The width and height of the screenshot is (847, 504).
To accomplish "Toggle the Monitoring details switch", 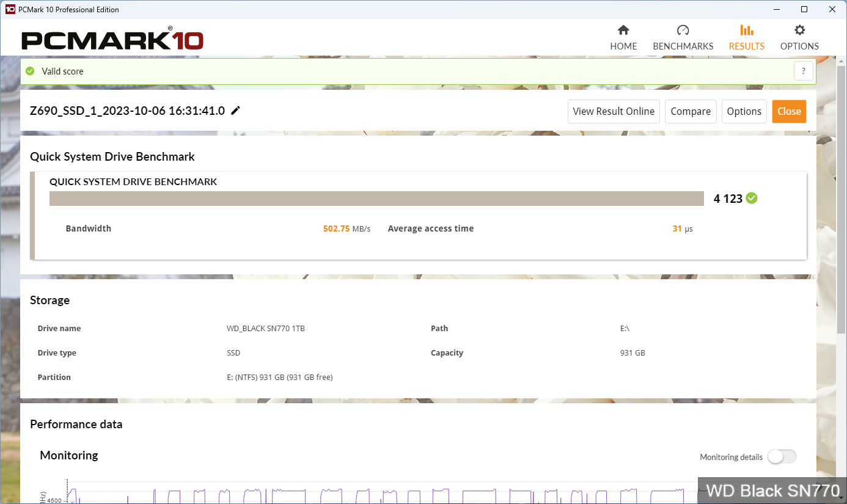I will click(782, 457).
